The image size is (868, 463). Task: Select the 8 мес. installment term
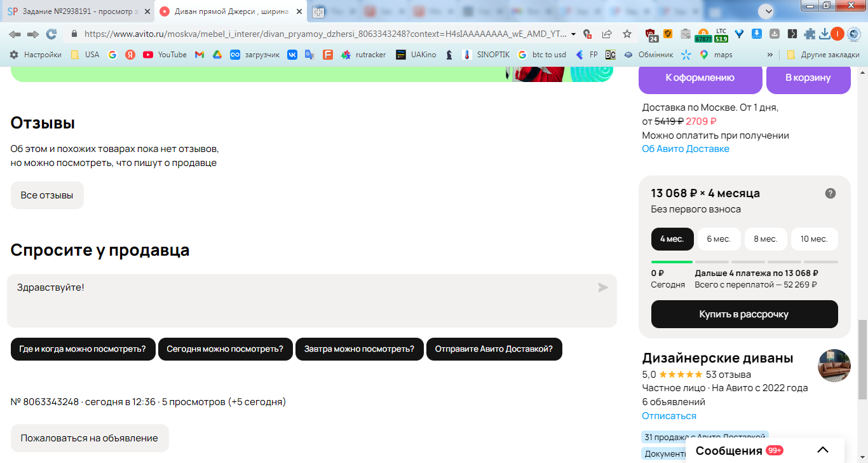coord(766,239)
